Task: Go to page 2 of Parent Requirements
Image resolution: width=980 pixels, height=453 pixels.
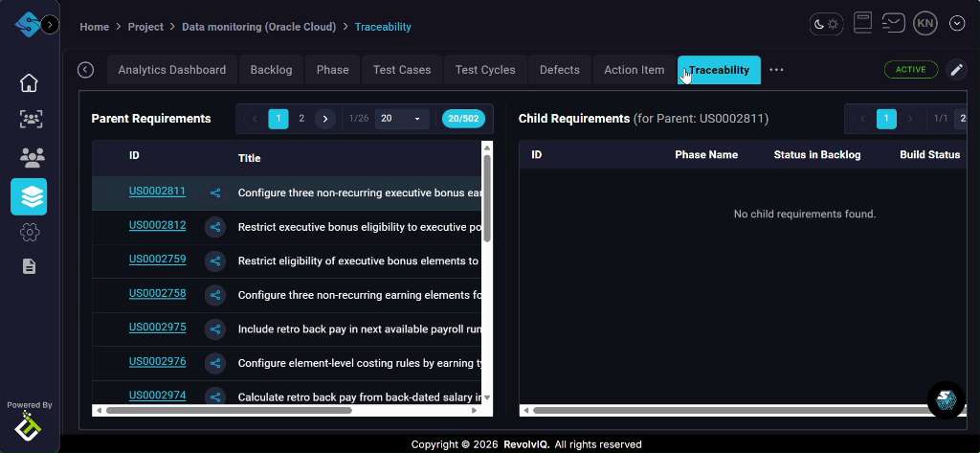Action: pos(301,119)
